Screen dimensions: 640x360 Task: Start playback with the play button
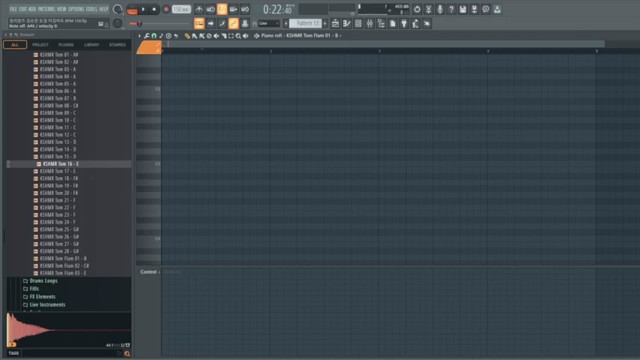[x=143, y=9]
